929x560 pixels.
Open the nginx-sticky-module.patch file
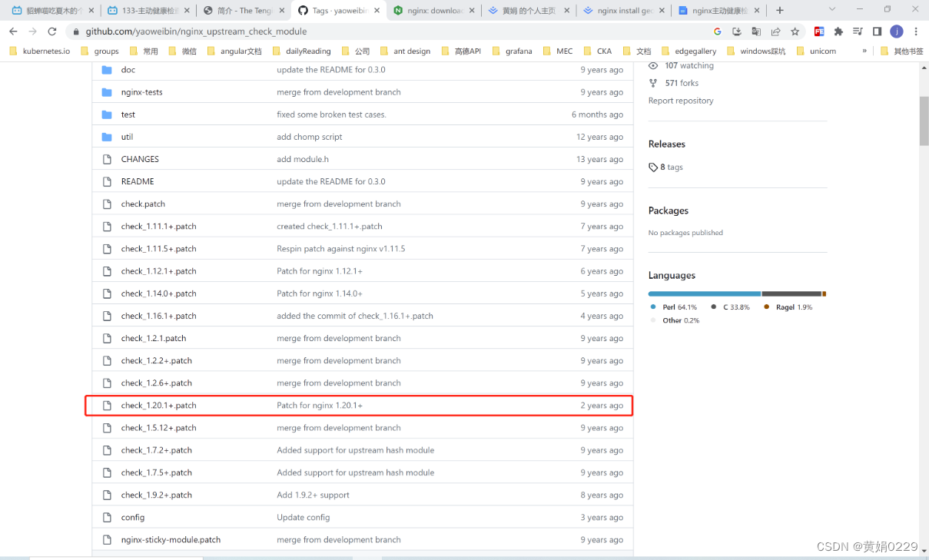pyautogui.click(x=171, y=540)
